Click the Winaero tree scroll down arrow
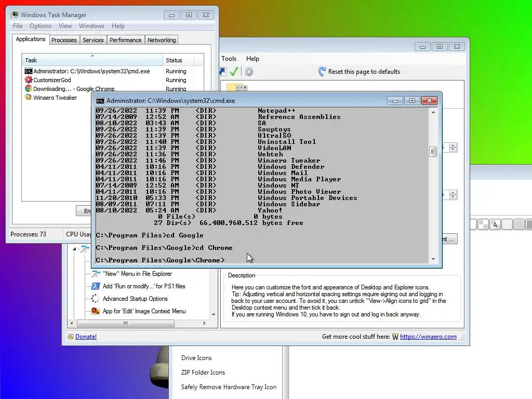The width and height of the screenshot is (532, 399). [214, 314]
